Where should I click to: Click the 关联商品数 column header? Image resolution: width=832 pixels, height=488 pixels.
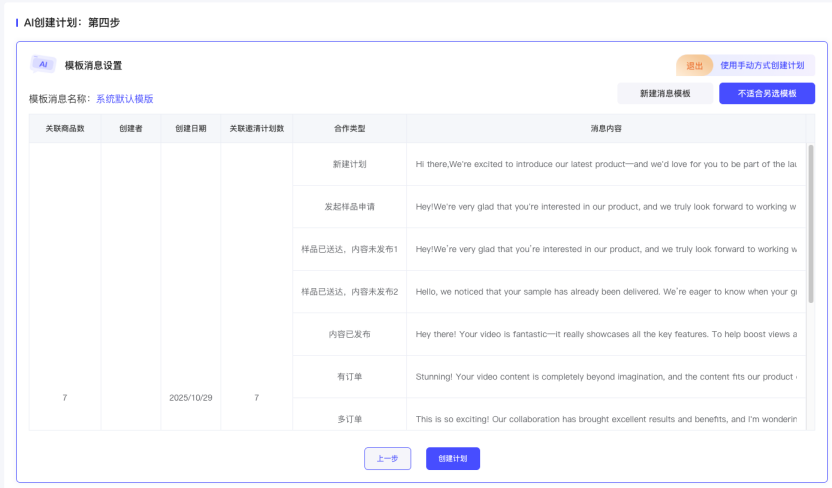click(x=65, y=128)
